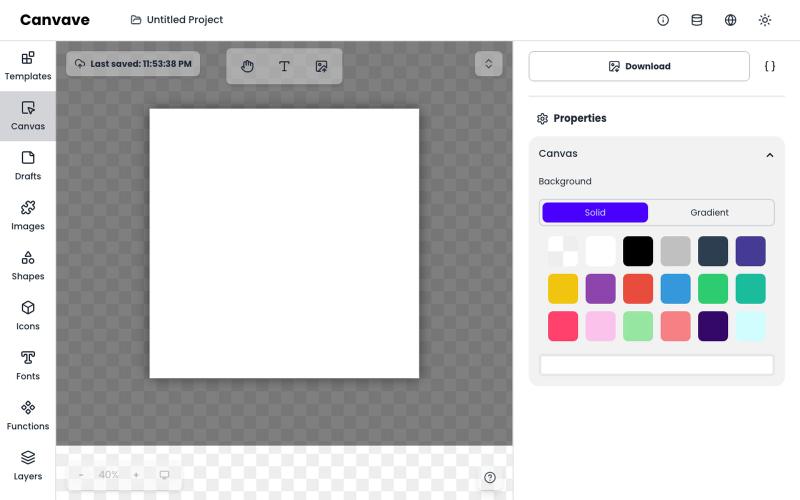Screen dimensions: 800x500
Task: Open the Fonts sidebar panel
Action: tap(28, 366)
